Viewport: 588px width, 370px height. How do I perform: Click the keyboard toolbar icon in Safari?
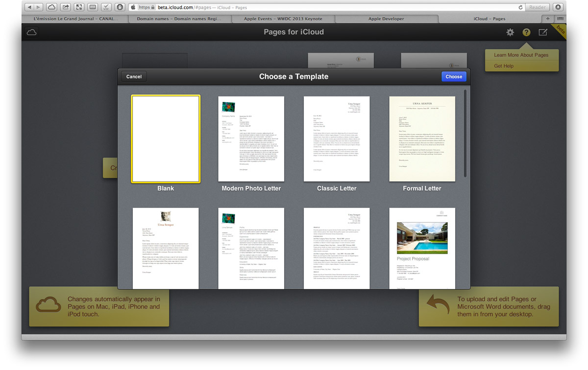coord(93,7)
